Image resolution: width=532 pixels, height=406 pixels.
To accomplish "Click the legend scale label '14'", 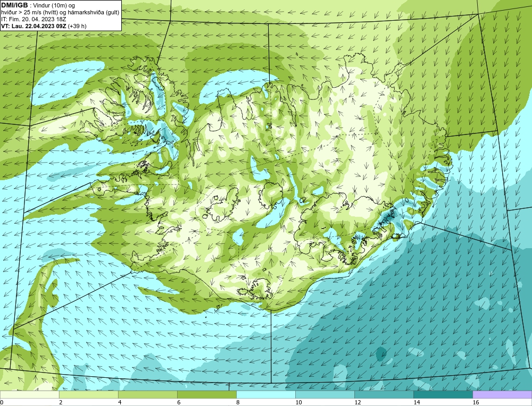I will [417, 402].
